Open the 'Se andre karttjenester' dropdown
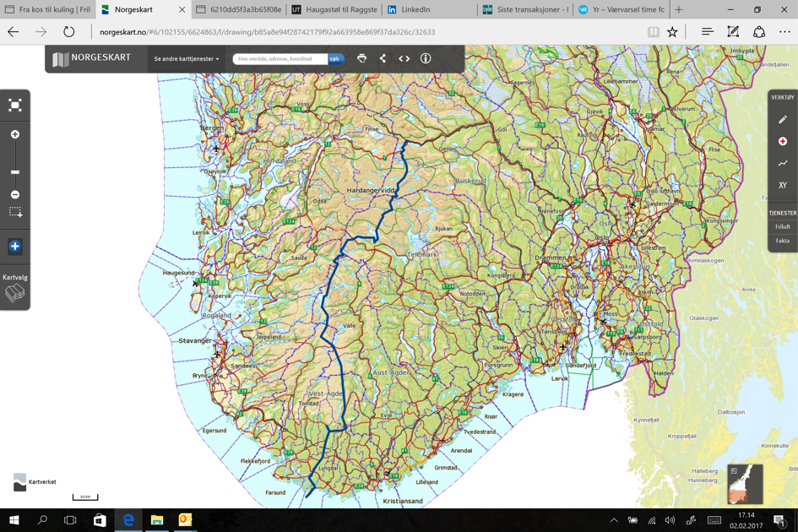 tap(187, 59)
